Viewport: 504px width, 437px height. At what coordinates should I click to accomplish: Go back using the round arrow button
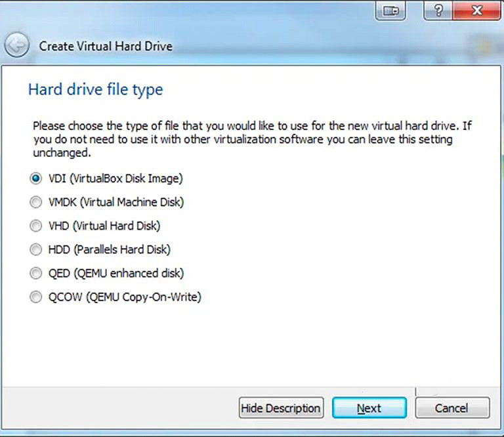[x=16, y=45]
